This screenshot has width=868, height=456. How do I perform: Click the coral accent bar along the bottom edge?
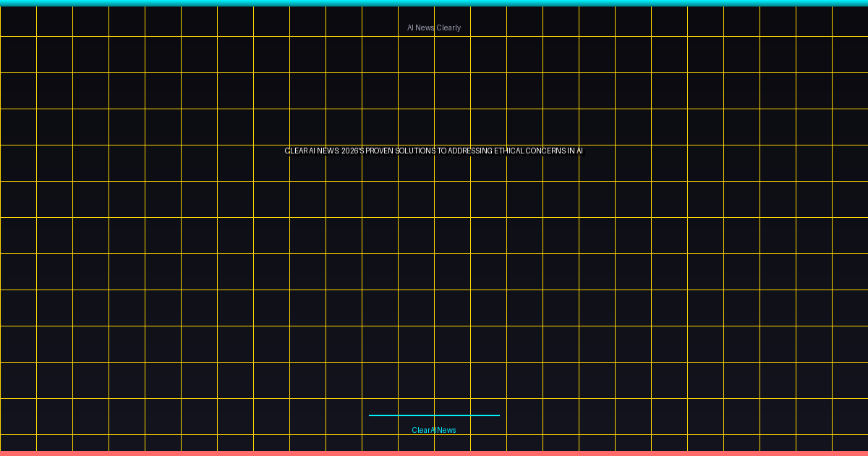[x=434, y=453]
